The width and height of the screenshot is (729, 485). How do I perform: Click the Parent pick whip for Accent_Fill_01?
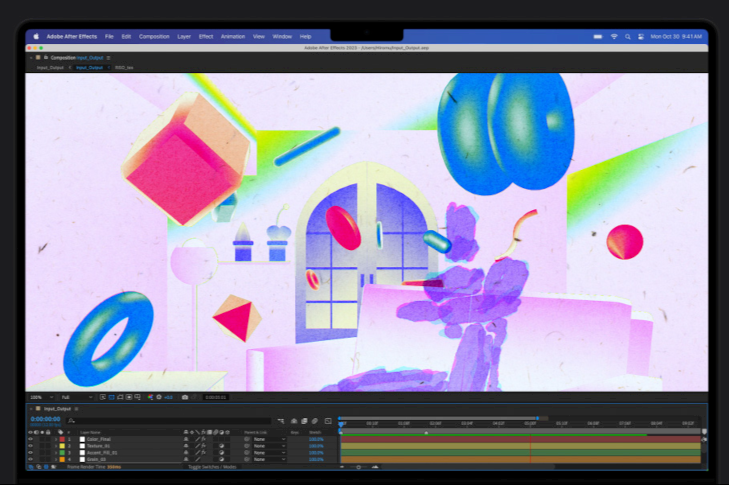pyautogui.click(x=247, y=452)
